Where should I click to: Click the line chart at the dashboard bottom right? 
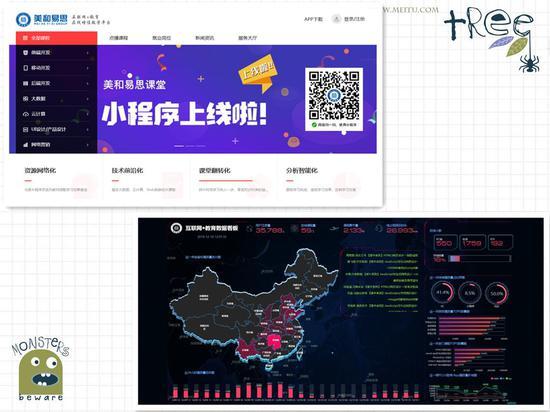tap(472, 392)
